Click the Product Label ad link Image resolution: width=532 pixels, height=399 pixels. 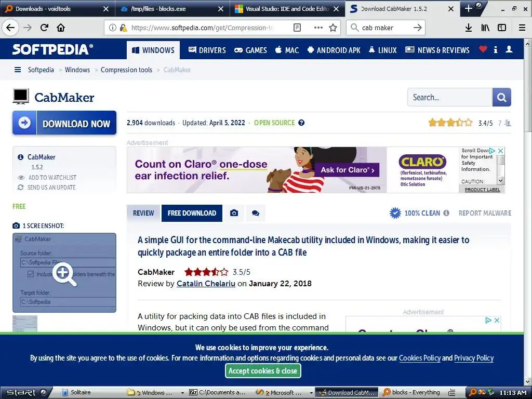482,190
